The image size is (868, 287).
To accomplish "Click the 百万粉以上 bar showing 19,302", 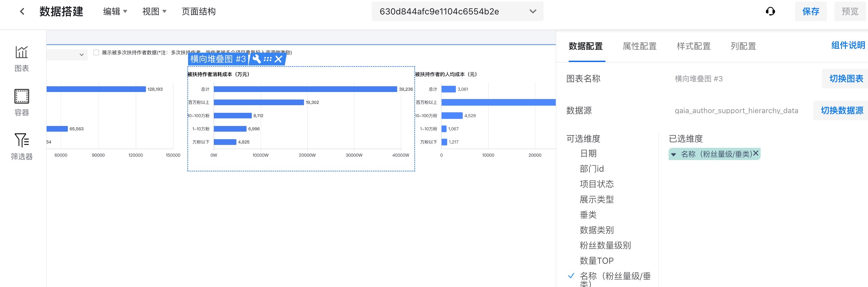I will 259,102.
